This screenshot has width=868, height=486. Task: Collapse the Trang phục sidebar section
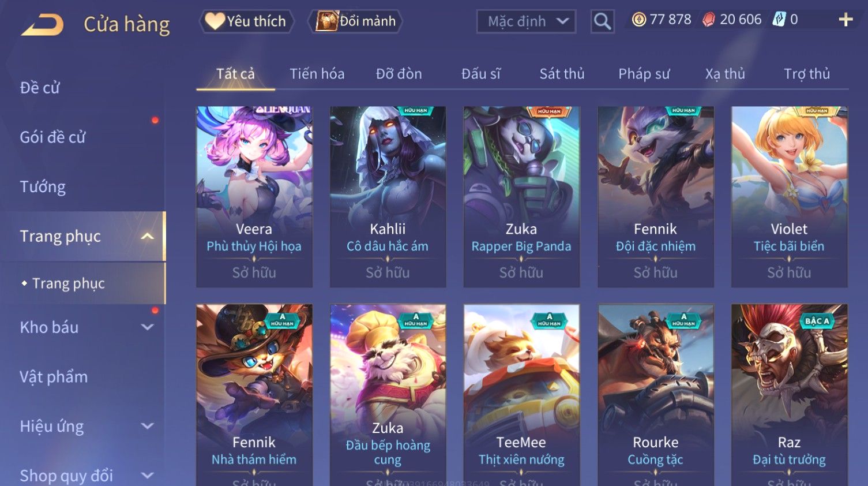click(148, 236)
